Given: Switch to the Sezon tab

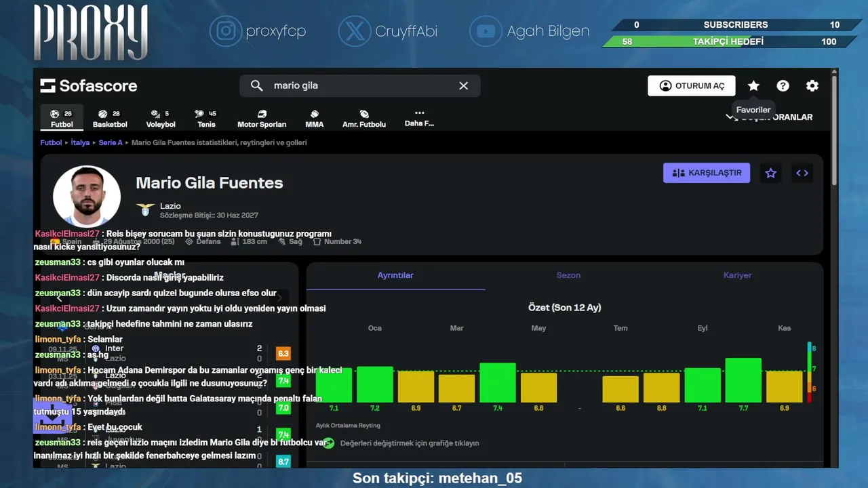Looking at the screenshot, I should point(568,275).
